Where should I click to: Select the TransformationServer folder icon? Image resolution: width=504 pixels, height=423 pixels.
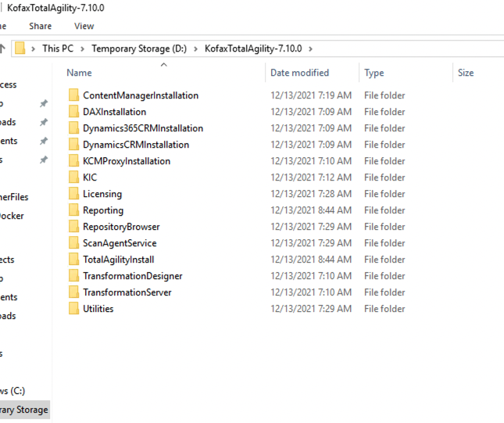[x=73, y=292]
